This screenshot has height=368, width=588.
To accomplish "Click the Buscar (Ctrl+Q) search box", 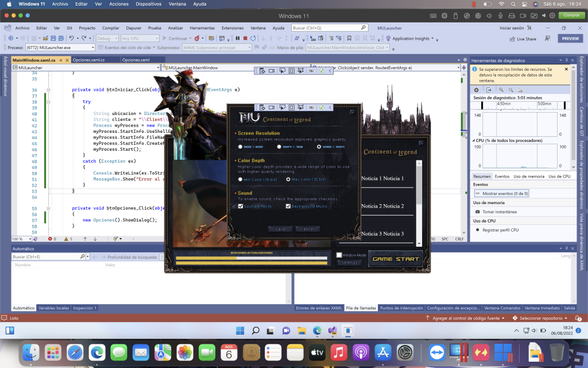I will point(329,28).
